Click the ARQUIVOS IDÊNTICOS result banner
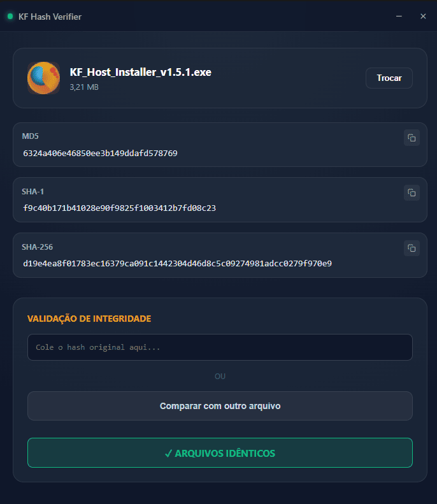Viewport: 437px width, 504px height. (x=220, y=453)
